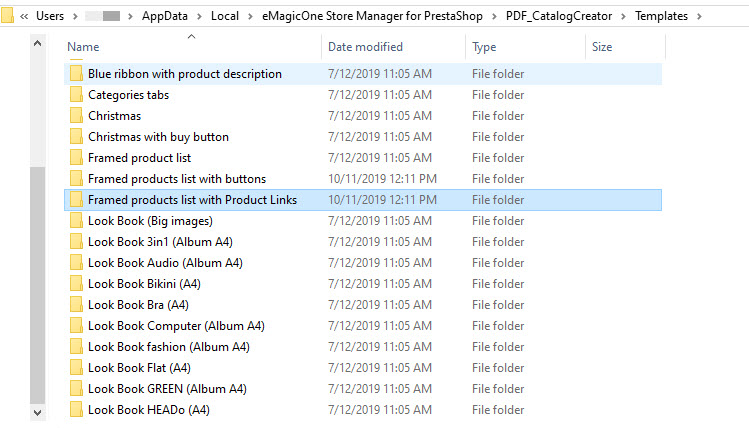Click the Look Book Flat (A4) folder icon
The height and width of the screenshot is (428, 749).
[x=76, y=368]
